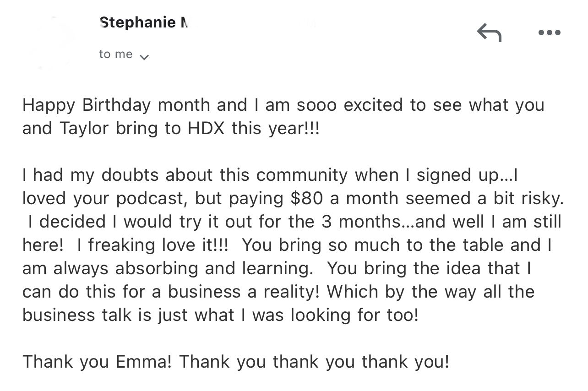Click the 'absorbing and learning' phrase
588x391 pixels.
pos(211,268)
